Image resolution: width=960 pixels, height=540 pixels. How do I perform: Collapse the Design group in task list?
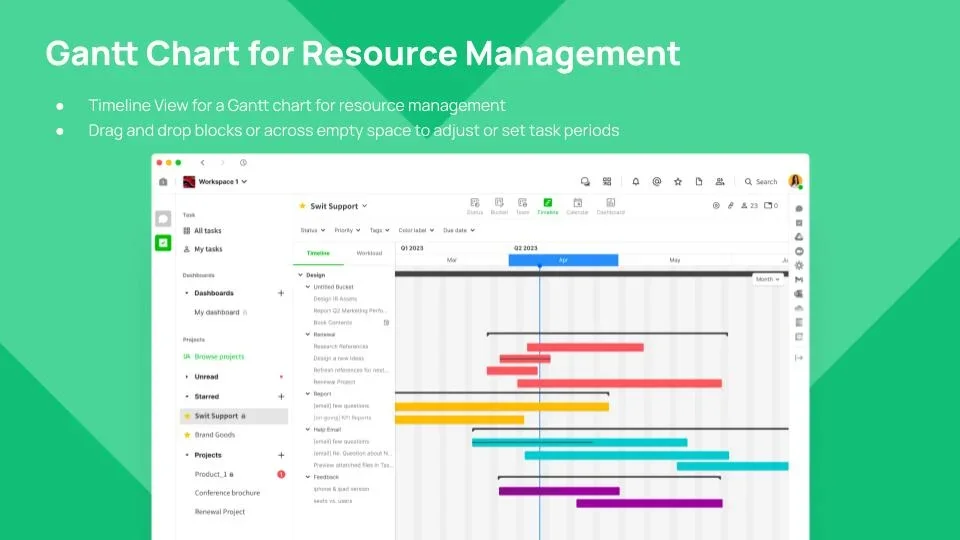[x=299, y=275]
